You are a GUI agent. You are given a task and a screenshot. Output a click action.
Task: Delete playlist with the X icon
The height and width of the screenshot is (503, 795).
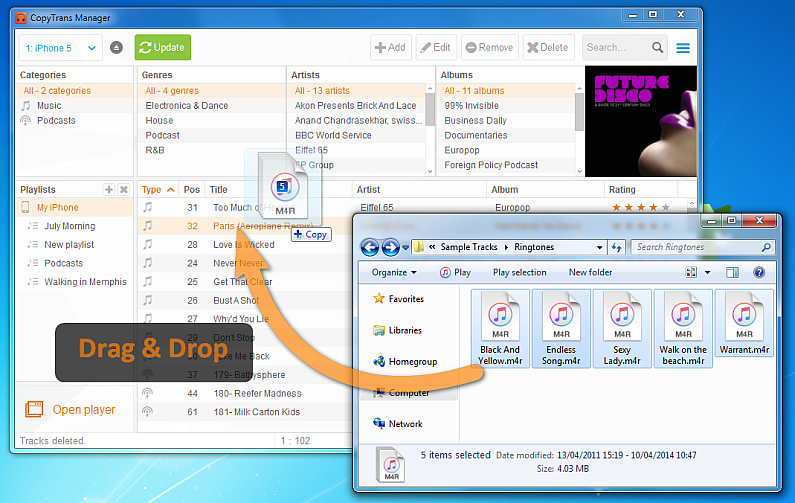[x=123, y=190]
